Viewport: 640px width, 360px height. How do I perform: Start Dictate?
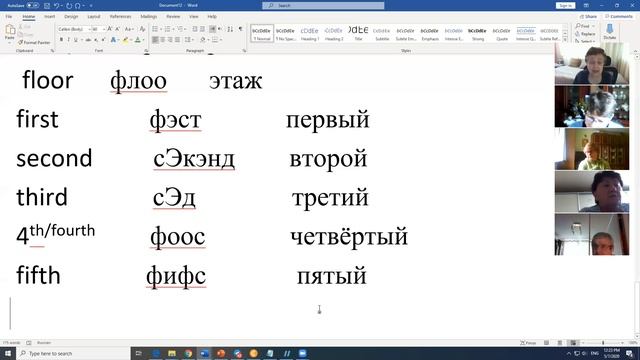coord(609,32)
